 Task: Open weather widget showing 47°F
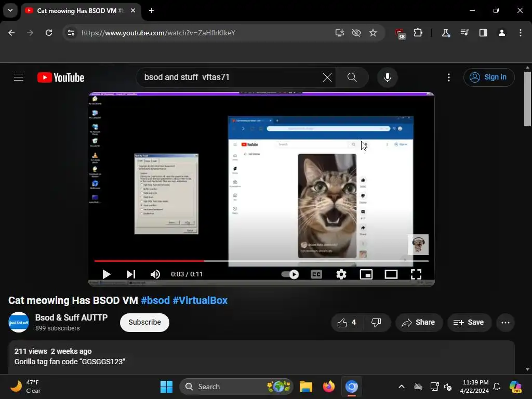tap(25, 387)
